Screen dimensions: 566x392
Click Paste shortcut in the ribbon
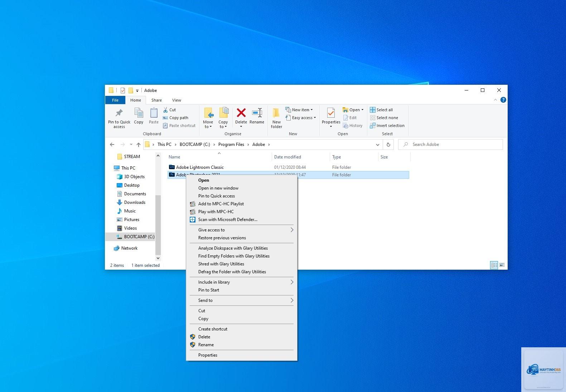point(179,126)
